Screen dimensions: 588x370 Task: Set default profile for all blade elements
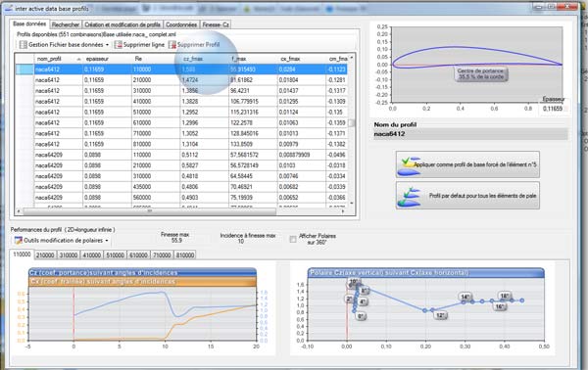pyautogui.click(x=467, y=196)
